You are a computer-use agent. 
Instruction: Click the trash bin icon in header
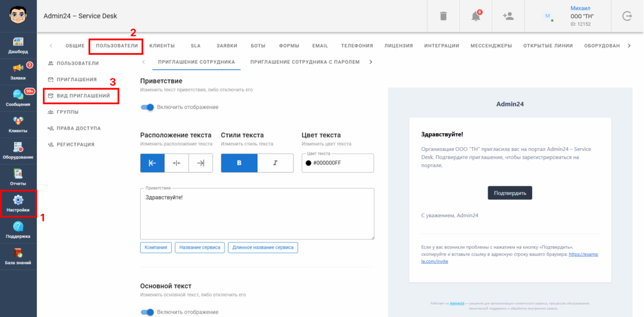tap(443, 16)
